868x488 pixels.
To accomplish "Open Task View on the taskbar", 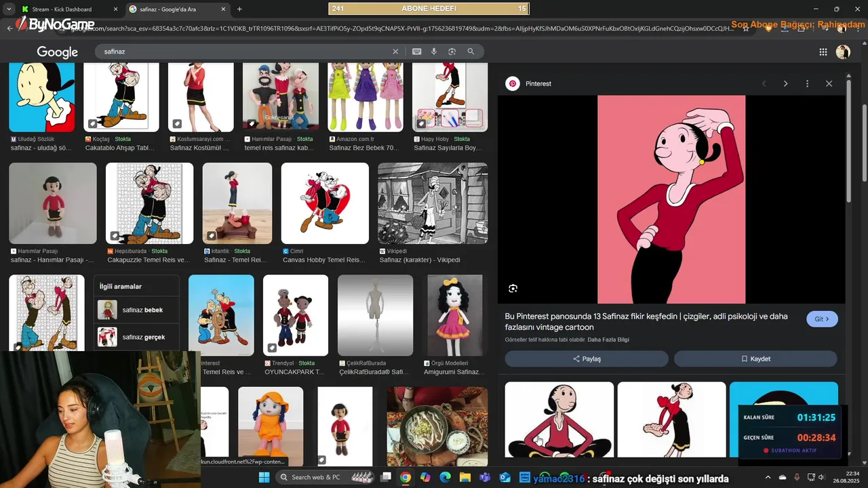I will [x=386, y=477].
